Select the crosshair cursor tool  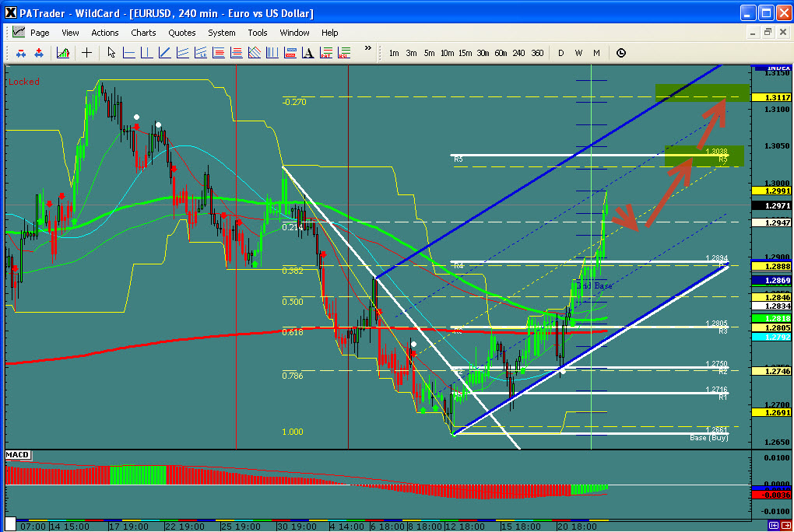pos(86,53)
